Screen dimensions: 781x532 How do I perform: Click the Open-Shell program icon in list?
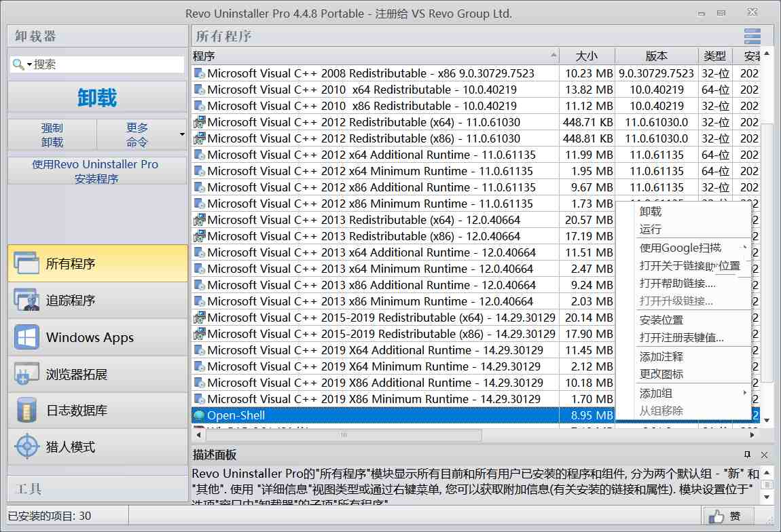click(200, 415)
